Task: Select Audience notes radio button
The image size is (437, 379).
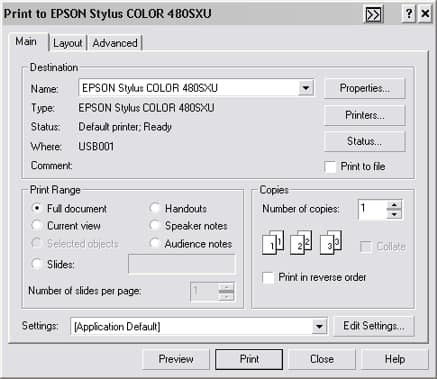Action: point(155,243)
